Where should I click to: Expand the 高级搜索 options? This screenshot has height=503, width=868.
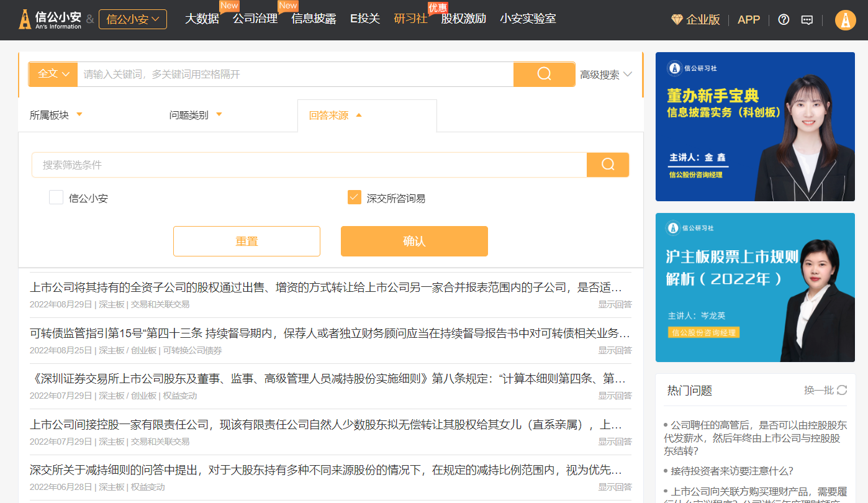point(605,75)
